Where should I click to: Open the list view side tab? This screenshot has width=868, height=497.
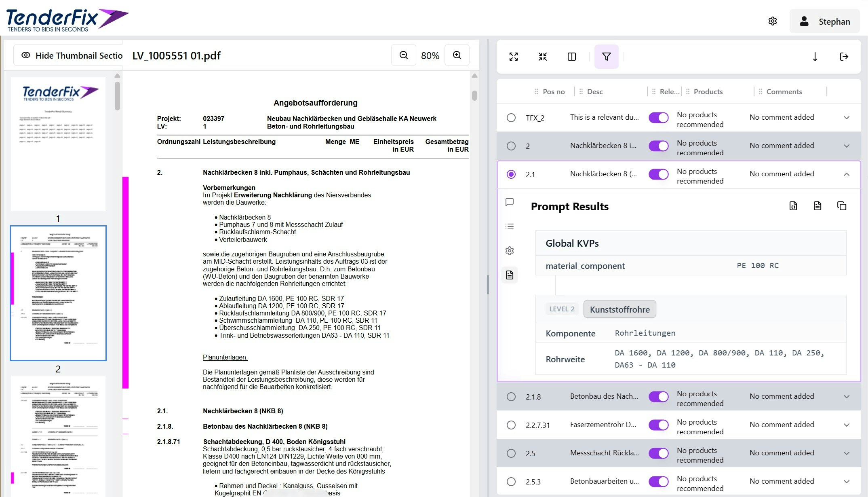(510, 226)
